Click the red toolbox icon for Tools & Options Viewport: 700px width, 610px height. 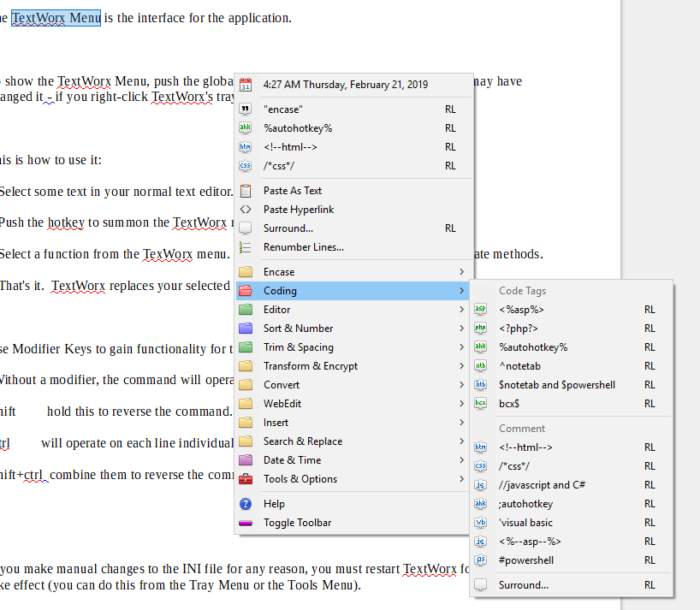coord(246,479)
